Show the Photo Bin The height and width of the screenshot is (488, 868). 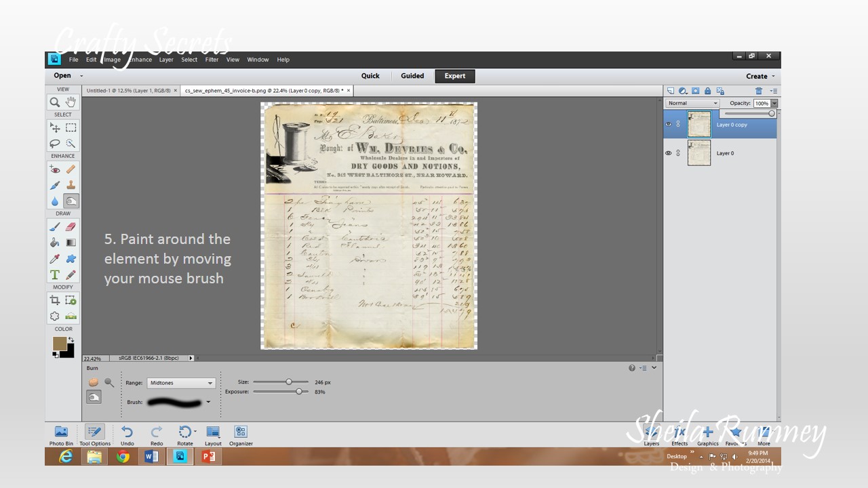point(61,435)
